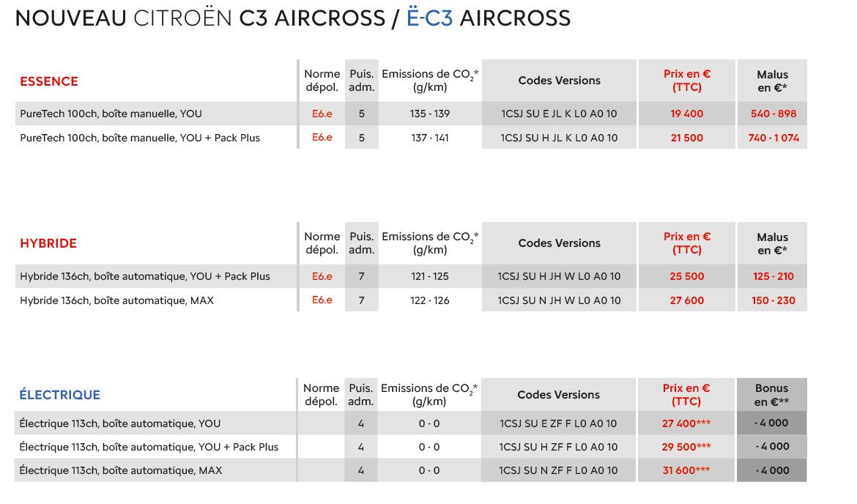Select the Hybride 136ch boîte automatique MAX row
857x504 pixels.
pyautogui.click(x=117, y=300)
